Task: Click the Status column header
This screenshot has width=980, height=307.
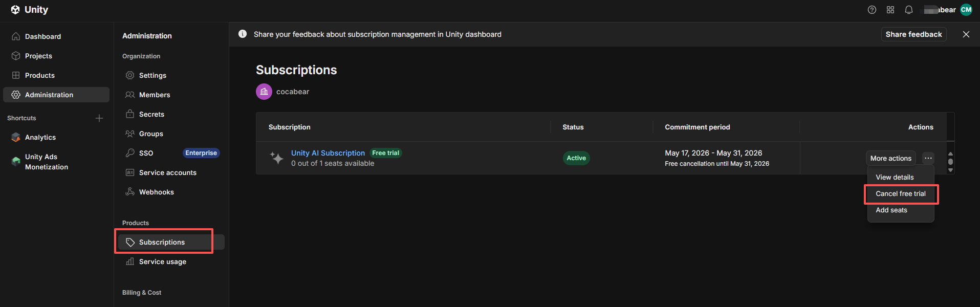Action: coord(573,127)
